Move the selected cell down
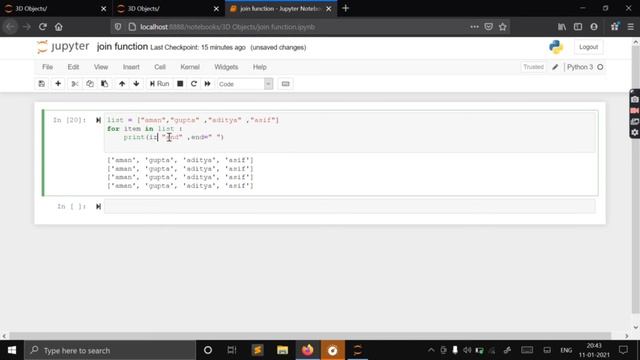 136,84
